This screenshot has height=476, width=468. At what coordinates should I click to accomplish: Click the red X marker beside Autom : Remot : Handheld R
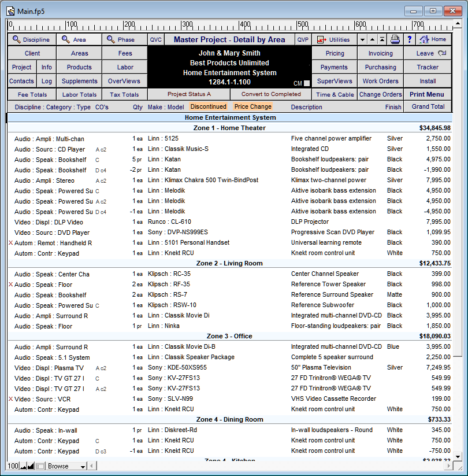[10, 243]
